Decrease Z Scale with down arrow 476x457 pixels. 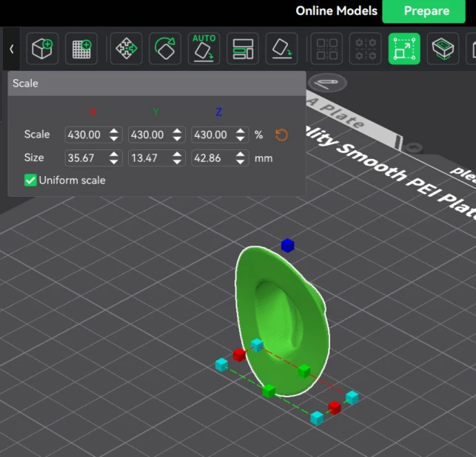pyautogui.click(x=240, y=138)
